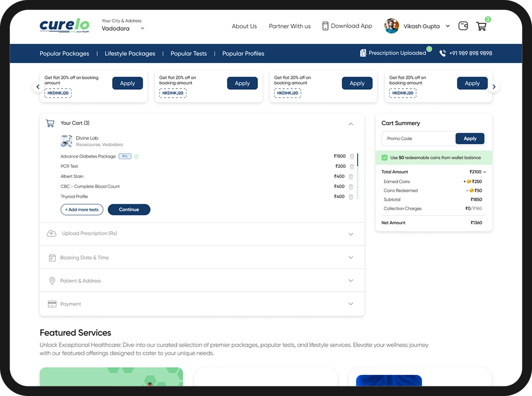This screenshot has width=532, height=396.
Task: Expand the Upload Prescription (Rx) section
Action: (351, 234)
